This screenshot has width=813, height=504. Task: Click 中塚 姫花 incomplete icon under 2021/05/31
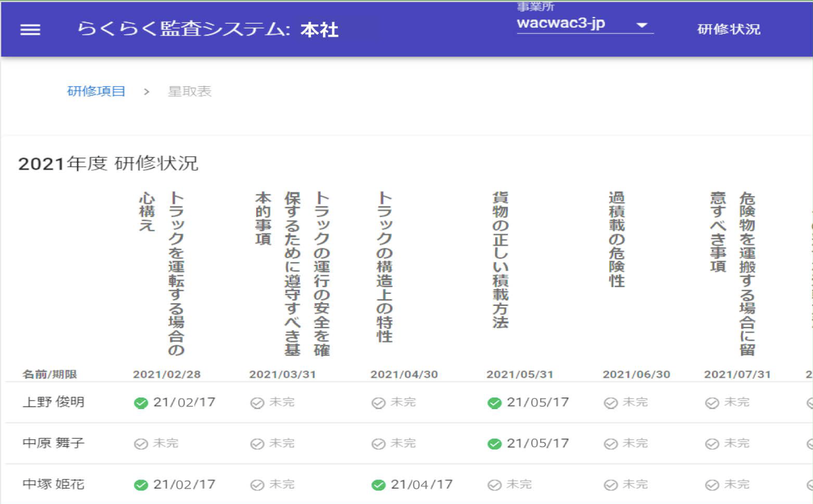point(494,485)
